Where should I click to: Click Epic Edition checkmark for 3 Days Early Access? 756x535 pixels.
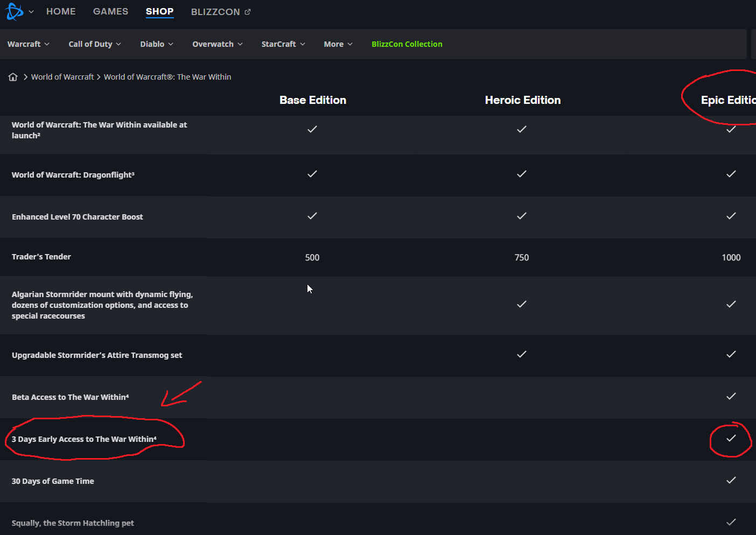pos(731,438)
